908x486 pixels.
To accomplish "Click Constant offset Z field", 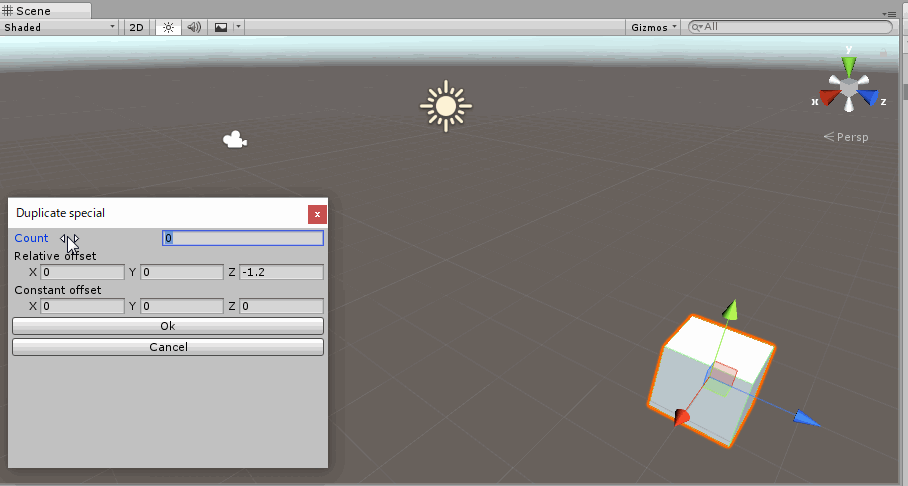I will coord(281,306).
